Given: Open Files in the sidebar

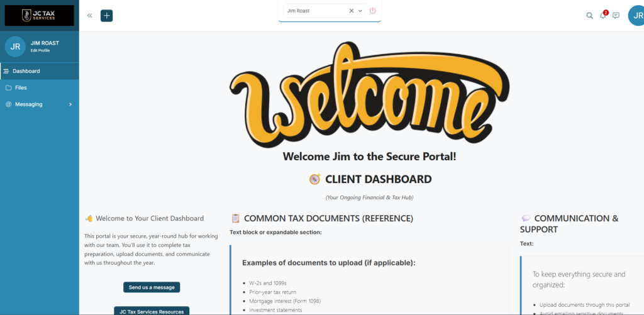Looking at the screenshot, I should (21, 88).
